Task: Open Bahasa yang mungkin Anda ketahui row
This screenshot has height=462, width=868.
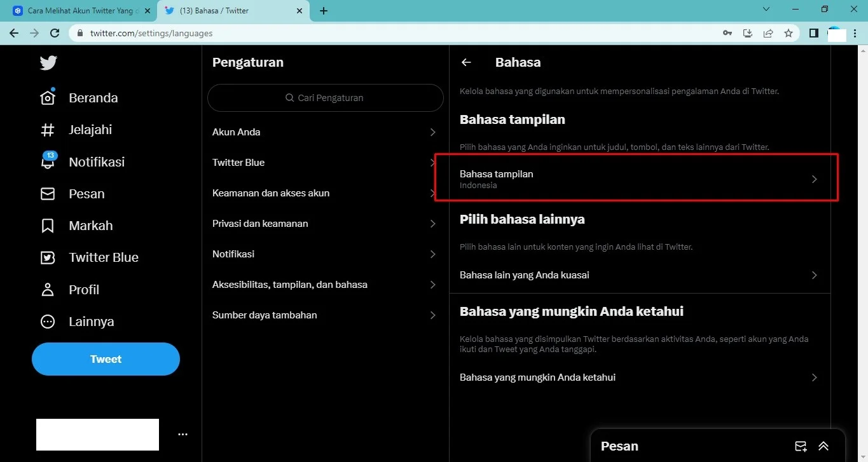Action: [x=640, y=377]
